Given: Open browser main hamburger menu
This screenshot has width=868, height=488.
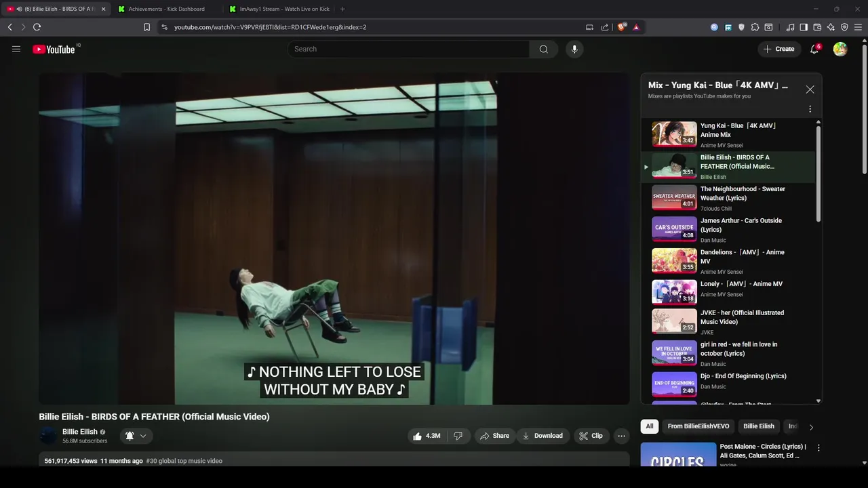Looking at the screenshot, I should pos(858,27).
